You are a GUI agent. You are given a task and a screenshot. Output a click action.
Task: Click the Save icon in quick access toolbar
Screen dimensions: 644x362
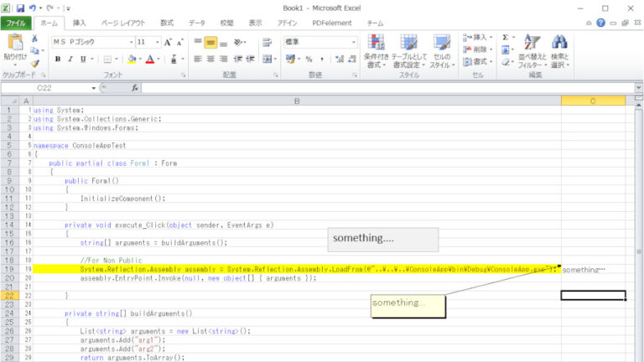(x=20, y=8)
